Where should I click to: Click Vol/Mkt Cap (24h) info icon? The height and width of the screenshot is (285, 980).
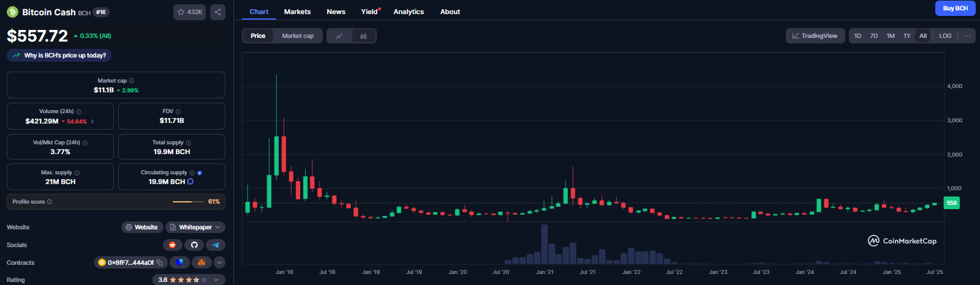point(85,143)
